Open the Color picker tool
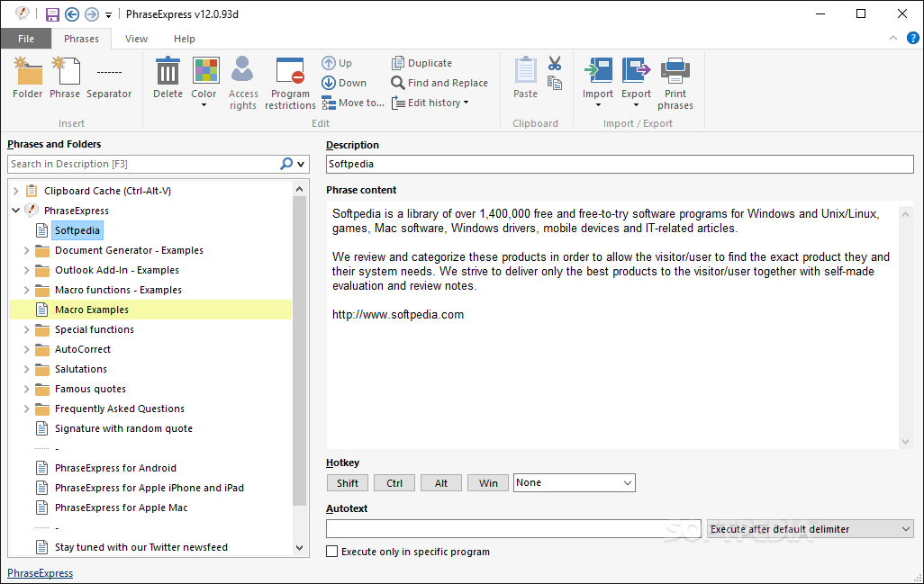Screen dimensions: 924x584 [204, 83]
